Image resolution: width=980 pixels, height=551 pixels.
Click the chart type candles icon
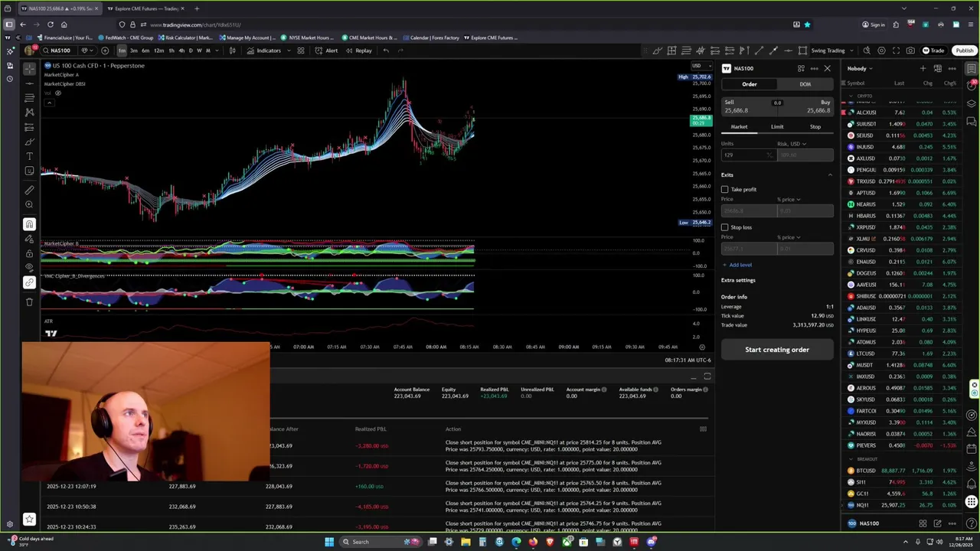pyautogui.click(x=231, y=51)
